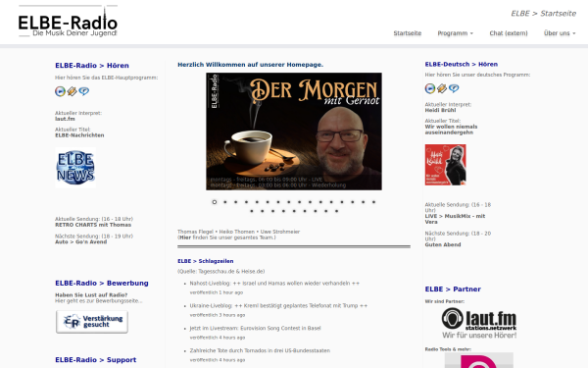588x368 pixels.
Task: Click the ELBE-Radio > Bewerbung heading
Action: (102, 284)
